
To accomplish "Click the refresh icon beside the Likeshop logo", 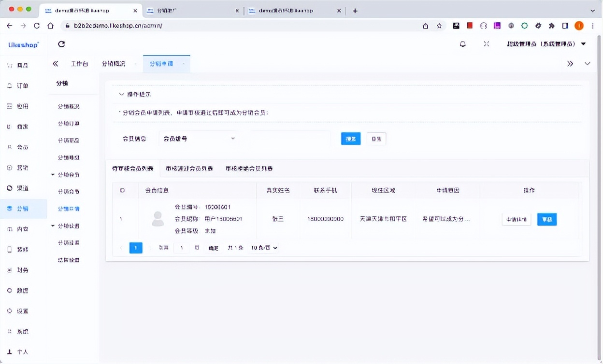I will [x=61, y=43].
